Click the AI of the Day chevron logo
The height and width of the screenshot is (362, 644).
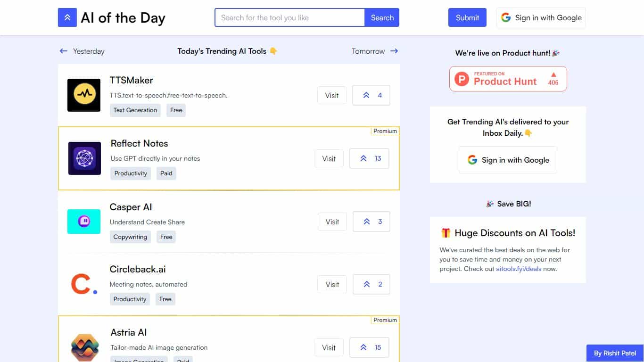67,17
